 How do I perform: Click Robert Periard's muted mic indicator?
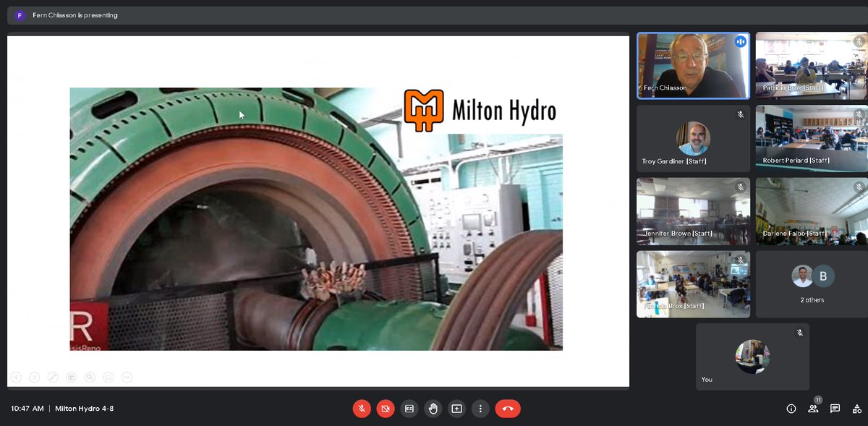pyautogui.click(x=859, y=114)
